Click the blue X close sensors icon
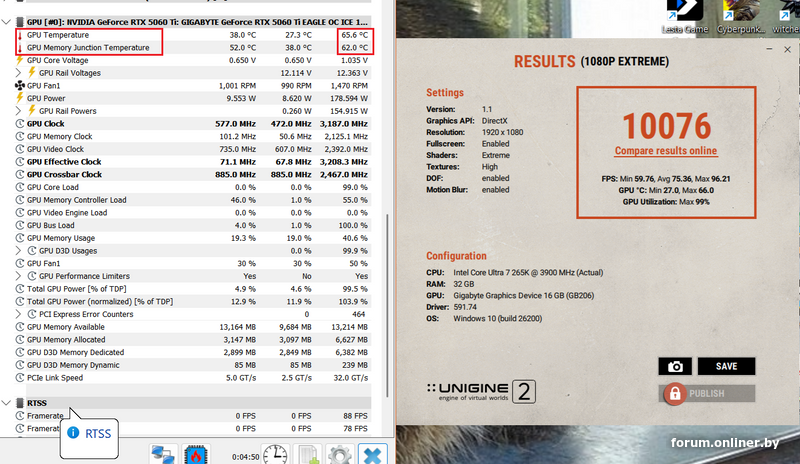This screenshot has width=800, height=464. [x=372, y=454]
